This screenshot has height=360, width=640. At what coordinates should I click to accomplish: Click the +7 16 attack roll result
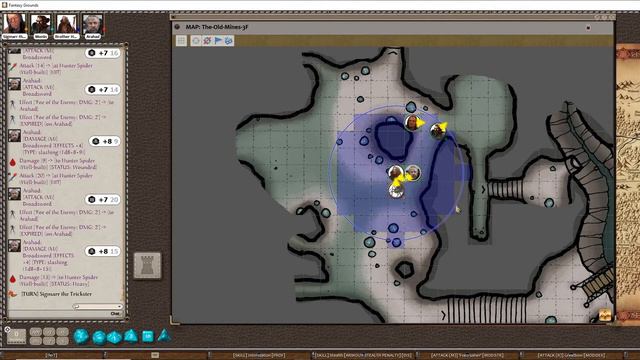click(x=103, y=53)
